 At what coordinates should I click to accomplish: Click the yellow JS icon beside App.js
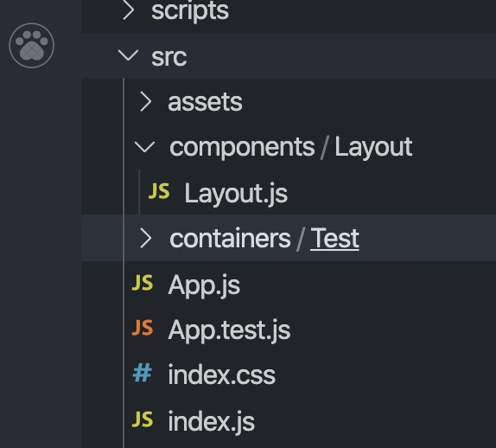(x=143, y=283)
